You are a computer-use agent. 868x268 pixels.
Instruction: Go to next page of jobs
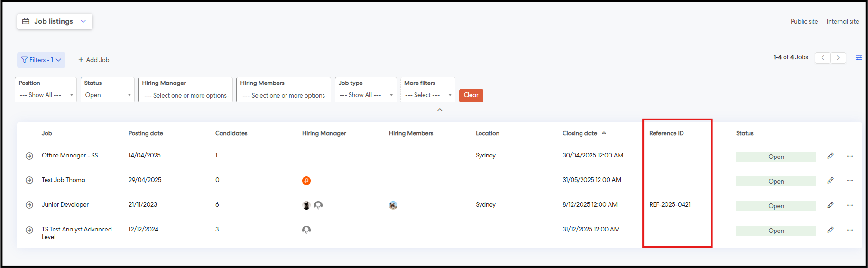pos(838,58)
